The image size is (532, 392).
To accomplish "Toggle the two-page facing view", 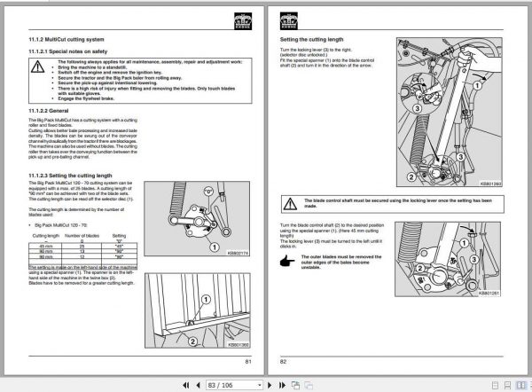I will [x=520, y=385].
